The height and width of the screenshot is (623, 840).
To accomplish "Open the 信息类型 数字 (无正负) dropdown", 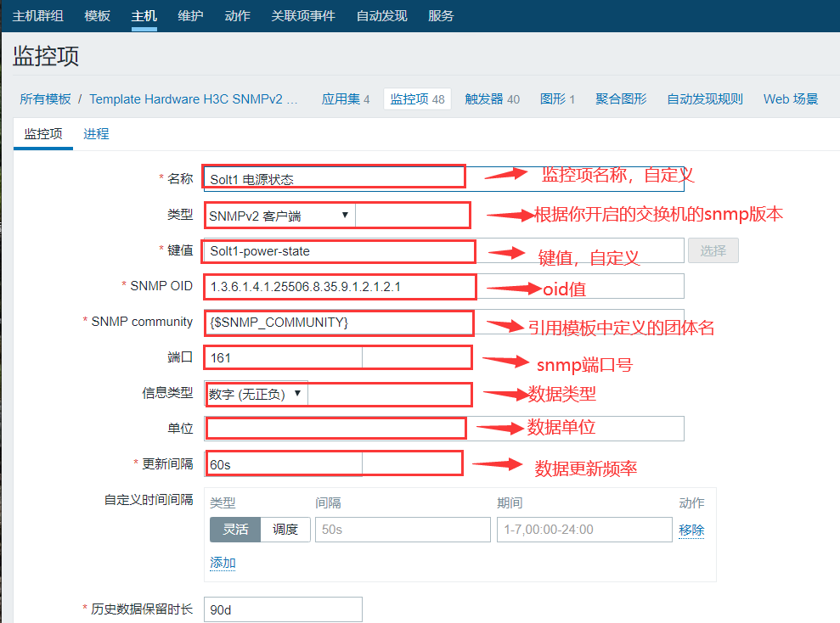I will (x=256, y=393).
